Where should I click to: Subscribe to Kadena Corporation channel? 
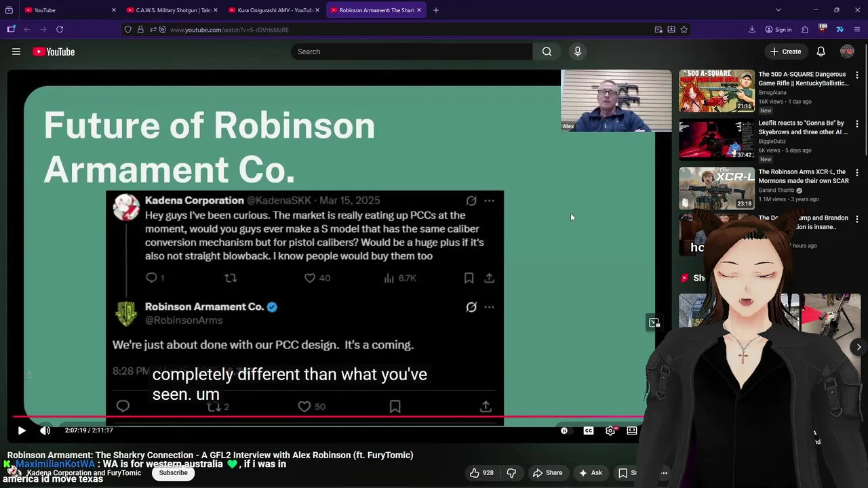coord(173,473)
